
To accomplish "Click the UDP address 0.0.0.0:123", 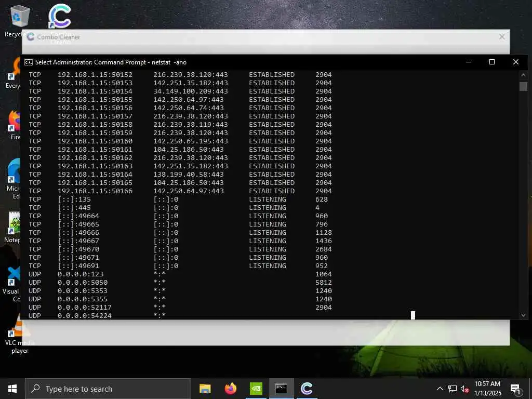I will 81,274.
